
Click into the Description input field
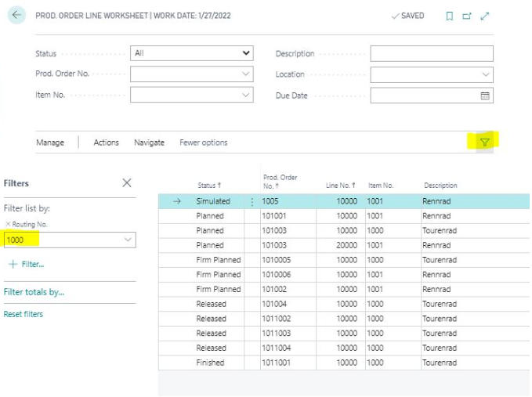click(431, 53)
